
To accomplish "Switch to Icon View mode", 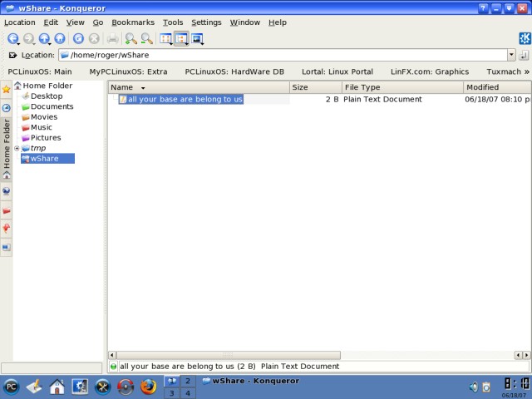I will point(165,38).
